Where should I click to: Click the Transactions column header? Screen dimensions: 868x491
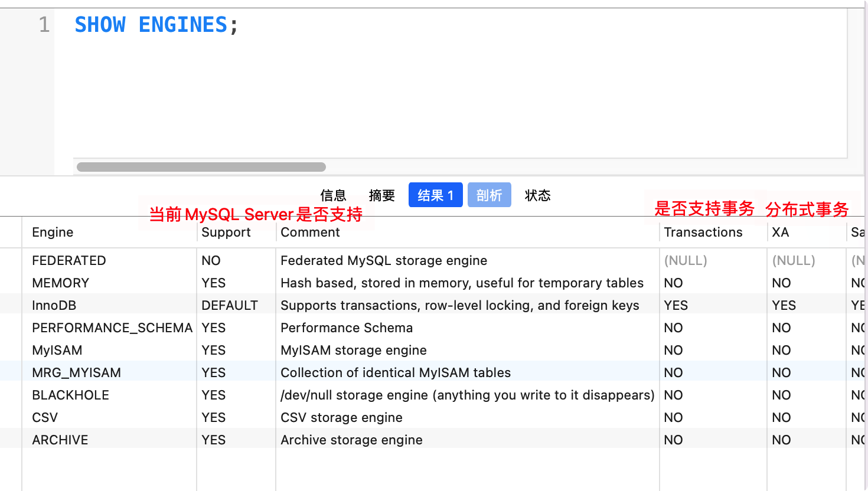point(702,232)
